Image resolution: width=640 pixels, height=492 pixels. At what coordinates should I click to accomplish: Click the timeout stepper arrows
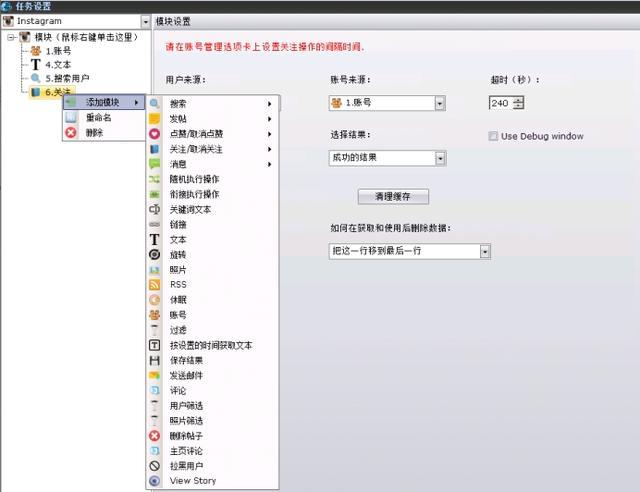click(x=518, y=103)
